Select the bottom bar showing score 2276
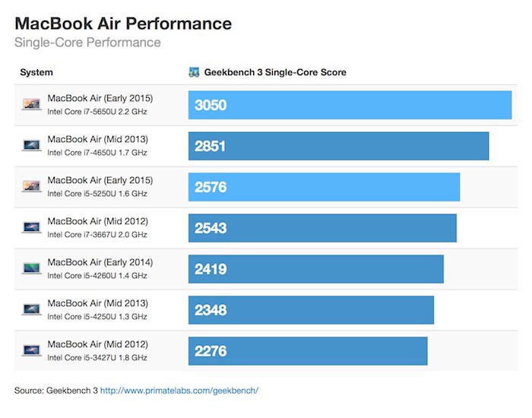This screenshot has width=532, height=418. tap(308, 351)
